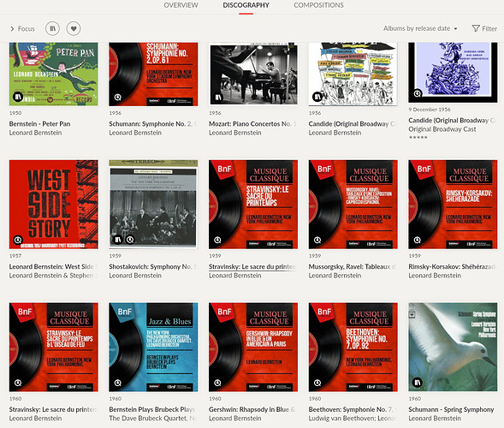This screenshot has height=428, width=504.
Task: Click library badge on Peter Pan cover
Action: 18,97
